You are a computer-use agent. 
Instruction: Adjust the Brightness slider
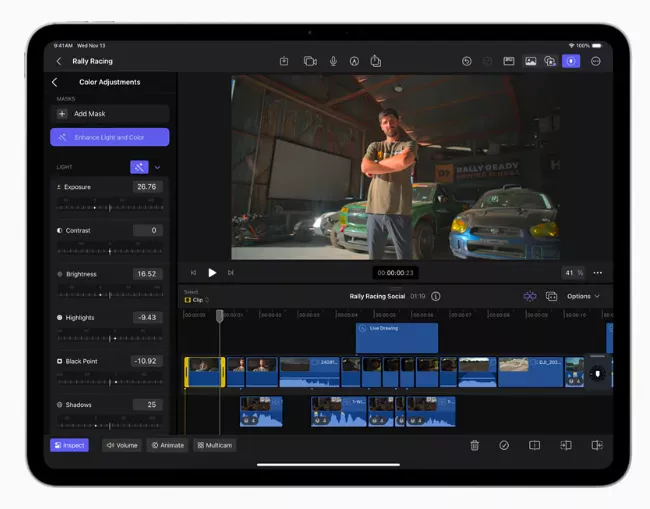point(110,295)
